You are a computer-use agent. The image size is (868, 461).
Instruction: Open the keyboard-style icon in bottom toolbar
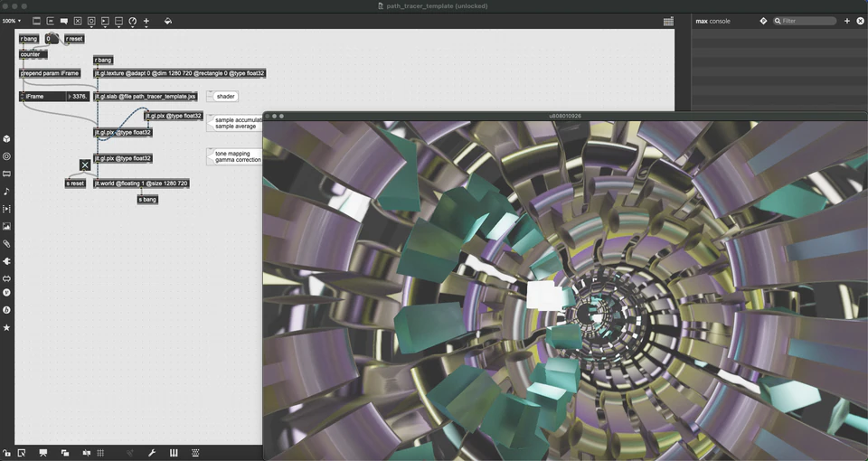tap(195, 453)
